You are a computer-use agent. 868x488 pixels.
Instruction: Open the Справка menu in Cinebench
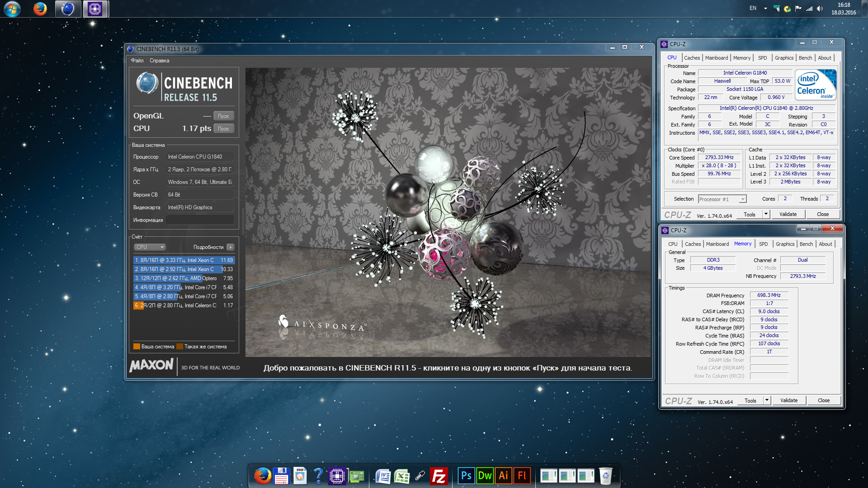pyautogui.click(x=160, y=61)
